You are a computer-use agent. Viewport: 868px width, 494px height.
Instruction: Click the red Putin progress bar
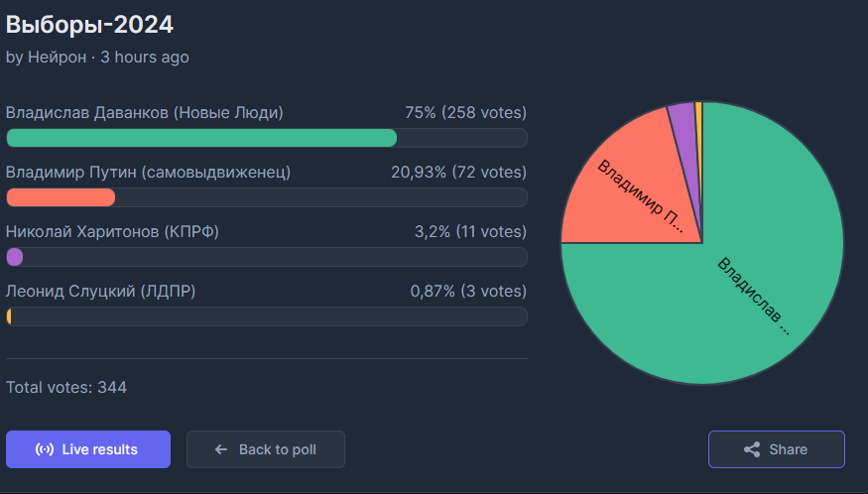[x=61, y=197]
